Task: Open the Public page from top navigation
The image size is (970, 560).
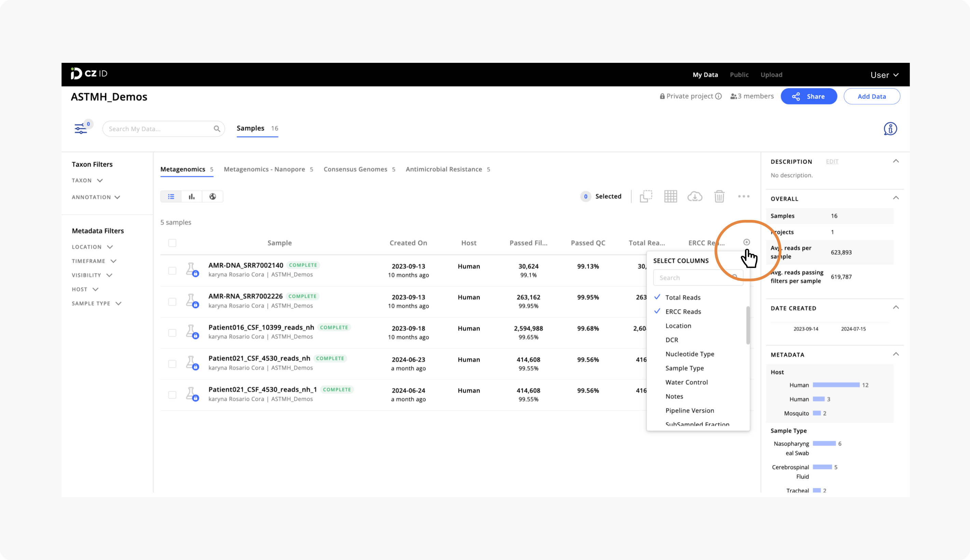Action: pos(739,74)
